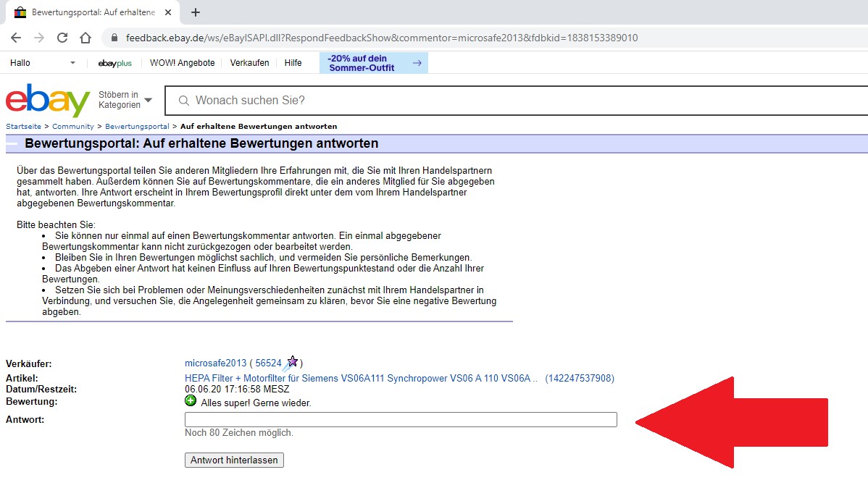Screen dimensions: 868x488
Task: Click the browser forward arrow
Action: pyautogui.click(x=39, y=38)
